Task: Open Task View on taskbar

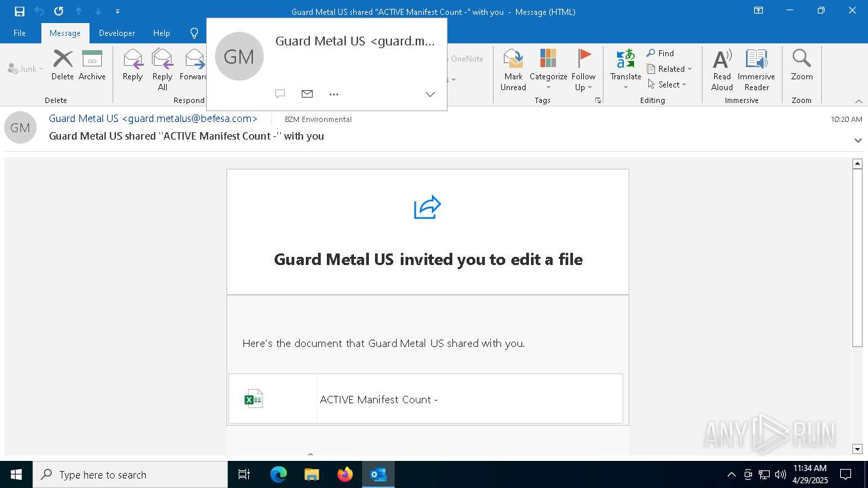Action: click(x=244, y=474)
